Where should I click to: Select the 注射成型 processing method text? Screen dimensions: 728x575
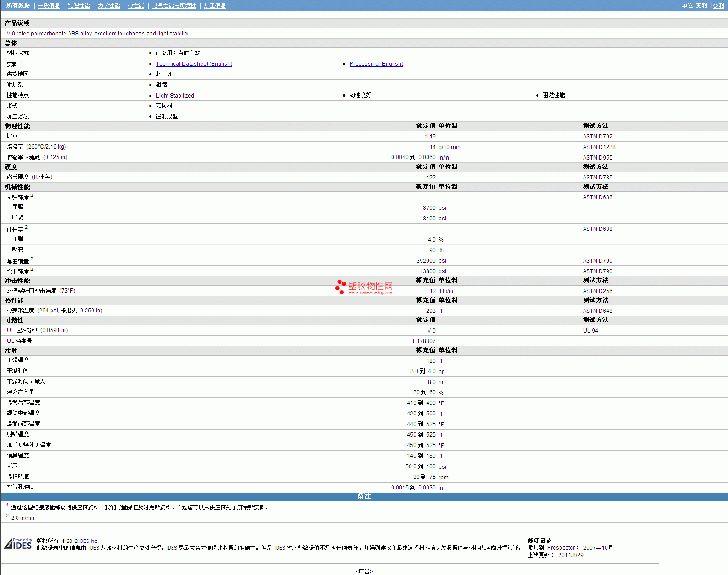tap(167, 116)
